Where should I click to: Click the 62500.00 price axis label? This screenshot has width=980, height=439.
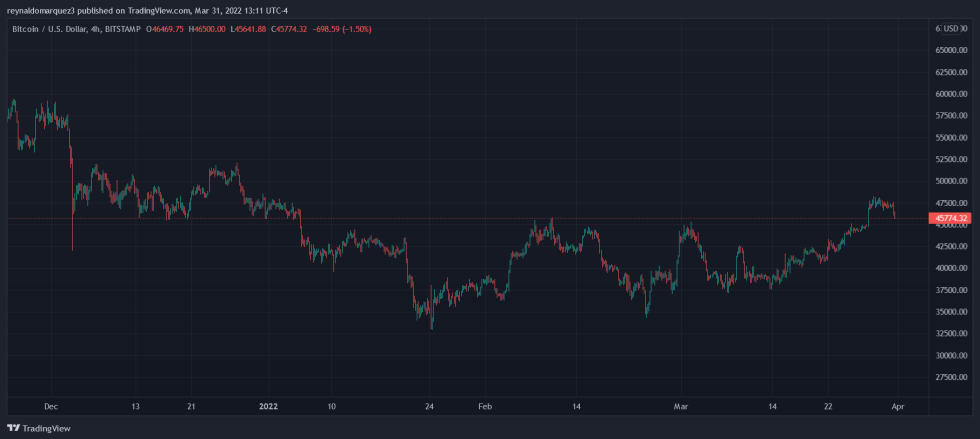[x=949, y=73]
